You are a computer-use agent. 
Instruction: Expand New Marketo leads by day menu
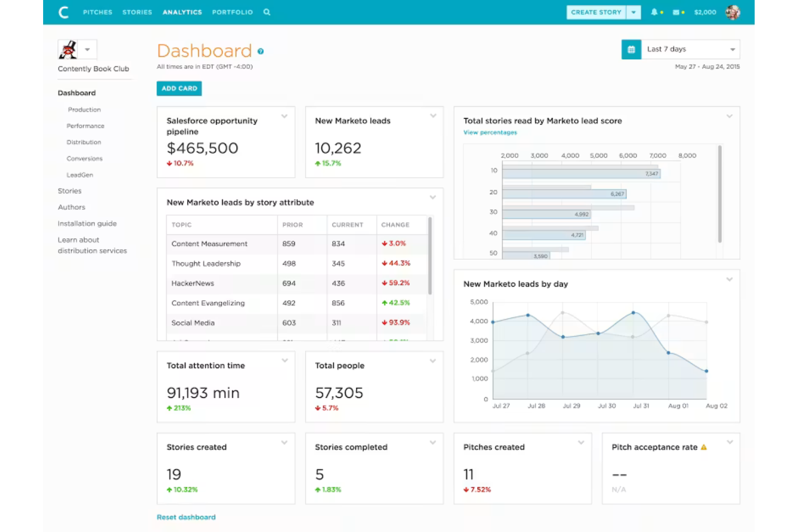pos(730,279)
